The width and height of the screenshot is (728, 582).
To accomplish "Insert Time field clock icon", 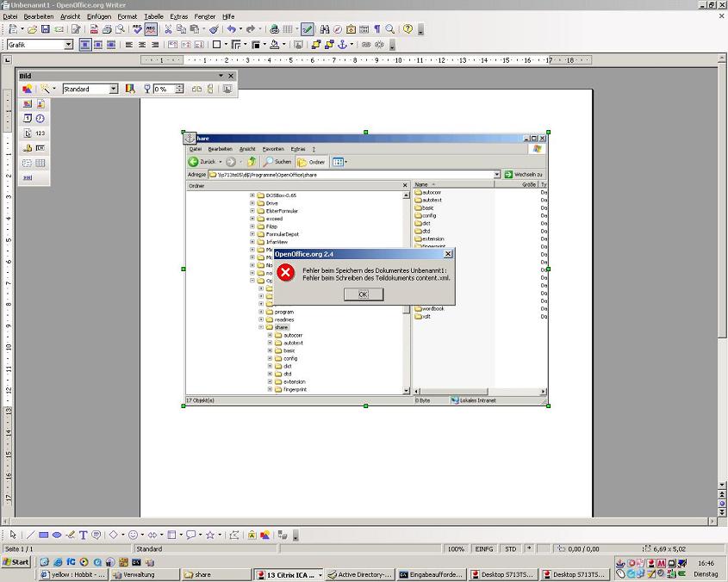I will coord(40,118).
